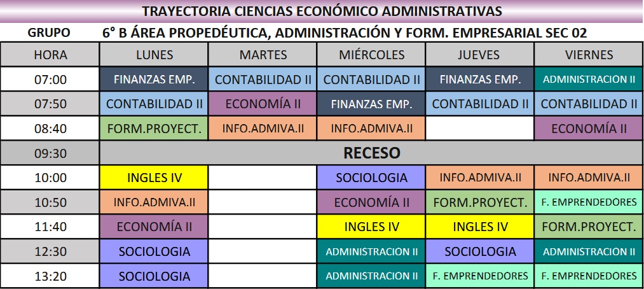Select Tuesday's ECONOMÍA II cell at 07:50
This screenshot has height=289, width=644.
263,104
